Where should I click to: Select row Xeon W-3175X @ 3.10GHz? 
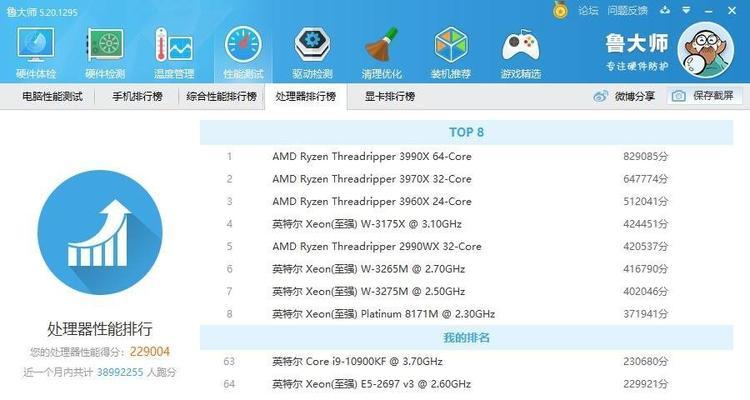466,224
